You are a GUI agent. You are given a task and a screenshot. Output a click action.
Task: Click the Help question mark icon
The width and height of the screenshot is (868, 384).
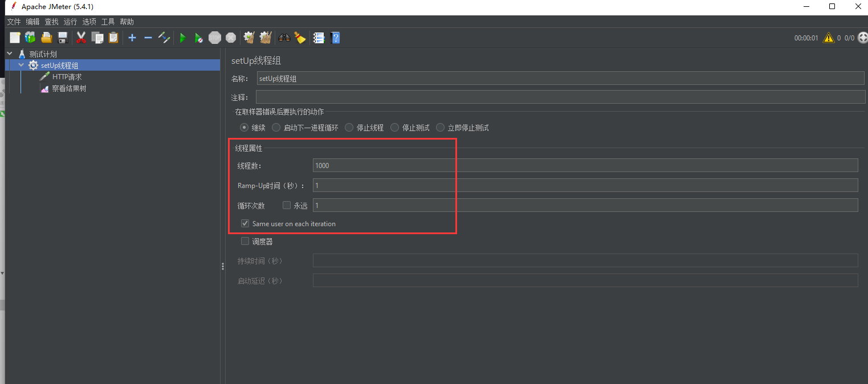pyautogui.click(x=336, y=38)
